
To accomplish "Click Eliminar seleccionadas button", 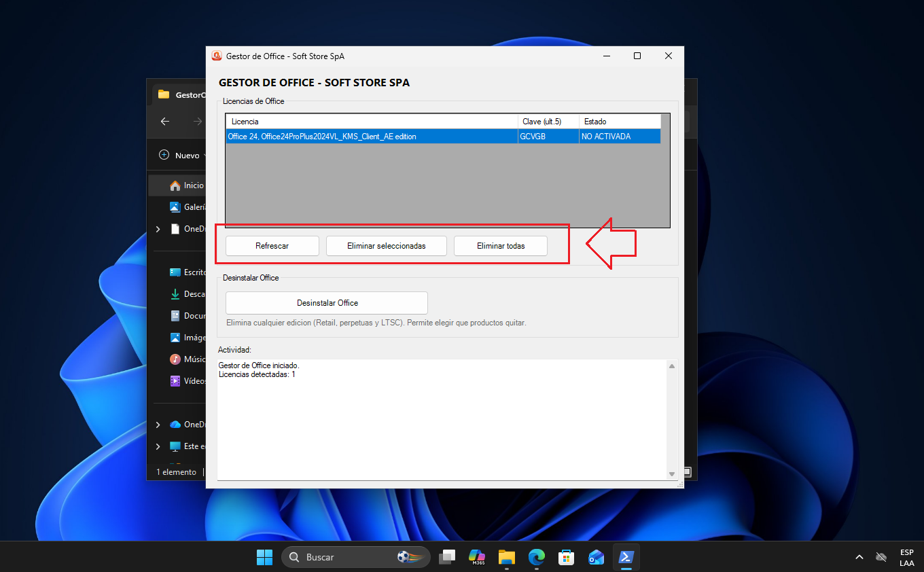I will pyautogui.click(x=386, y=246).
